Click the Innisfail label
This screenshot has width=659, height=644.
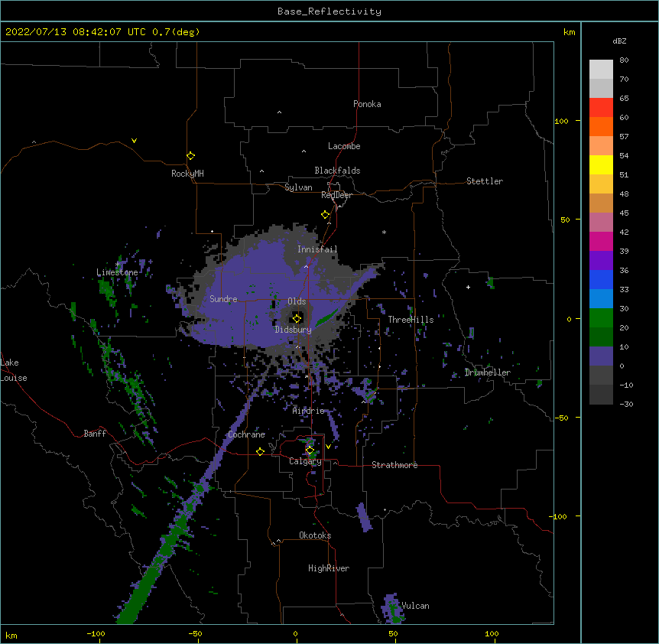click(317, 249)
